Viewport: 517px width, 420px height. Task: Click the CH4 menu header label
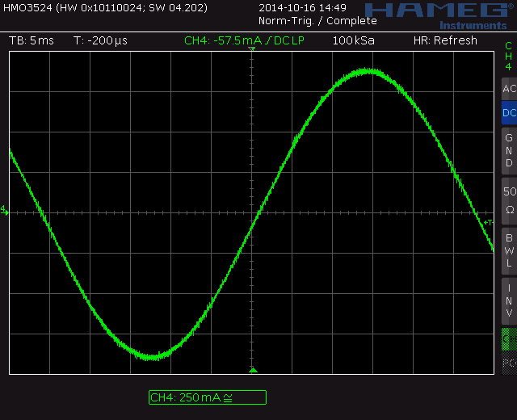508,57
